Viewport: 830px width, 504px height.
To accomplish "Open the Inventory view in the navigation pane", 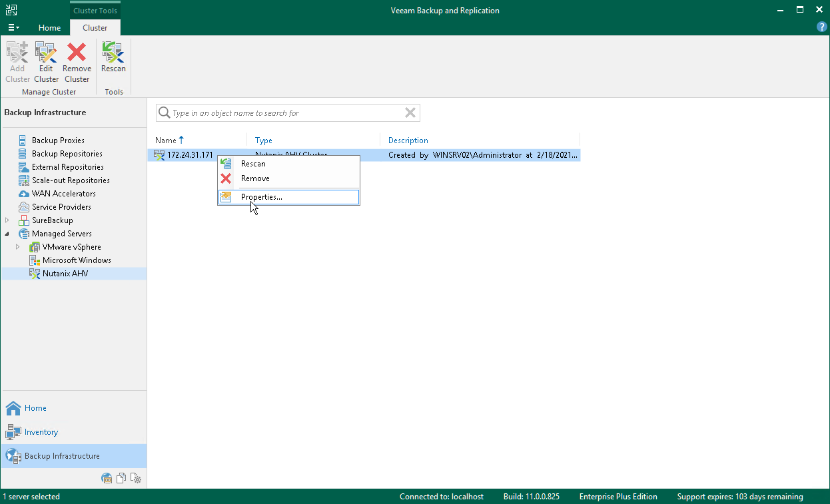I will click(73, 432).
